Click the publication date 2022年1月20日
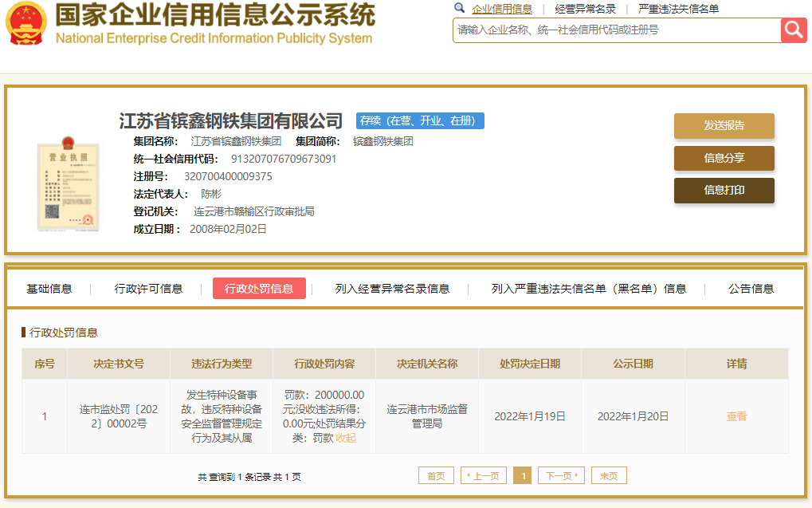 [x=633, y=416]
